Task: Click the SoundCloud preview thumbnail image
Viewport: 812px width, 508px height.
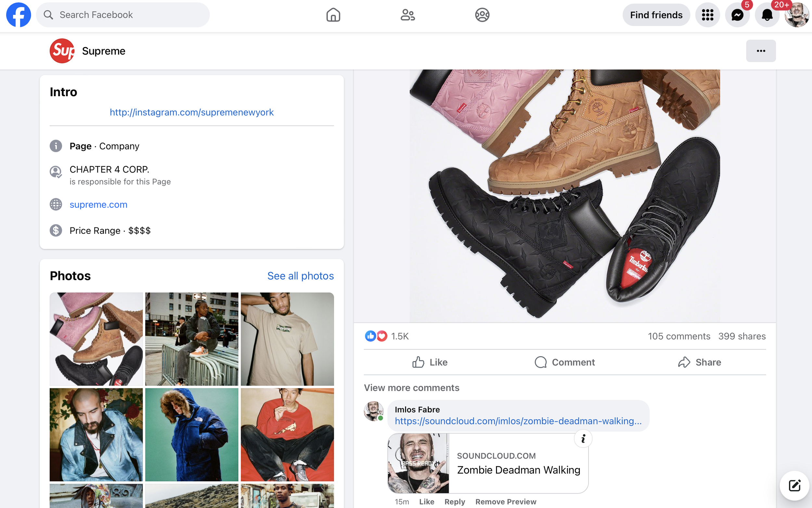Action: point(418,463)
